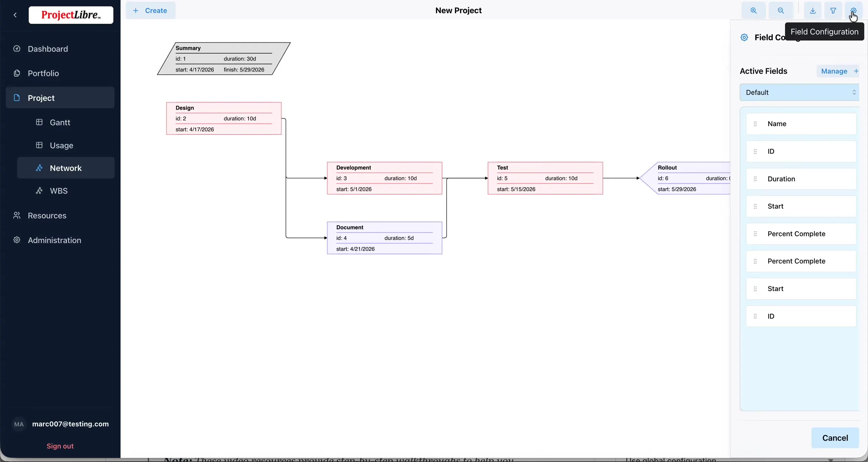The width and height of the screenshot is (868, 462).
Task: Select the Design task node
Action: pos(224,118)
